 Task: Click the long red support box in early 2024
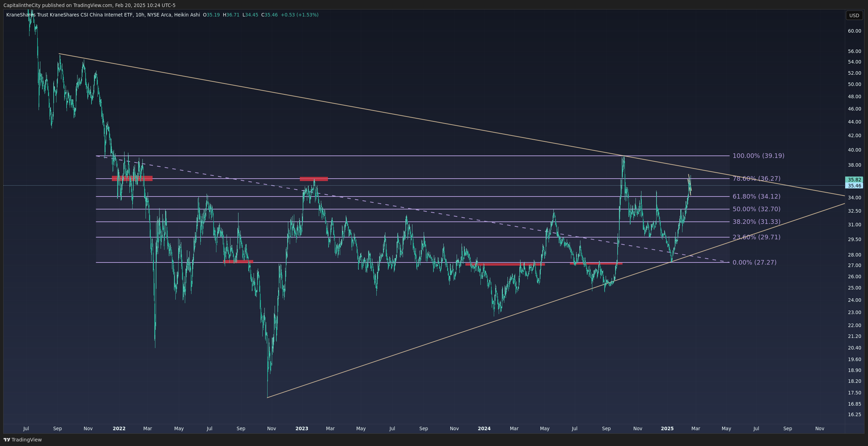(x=505, y=264)
